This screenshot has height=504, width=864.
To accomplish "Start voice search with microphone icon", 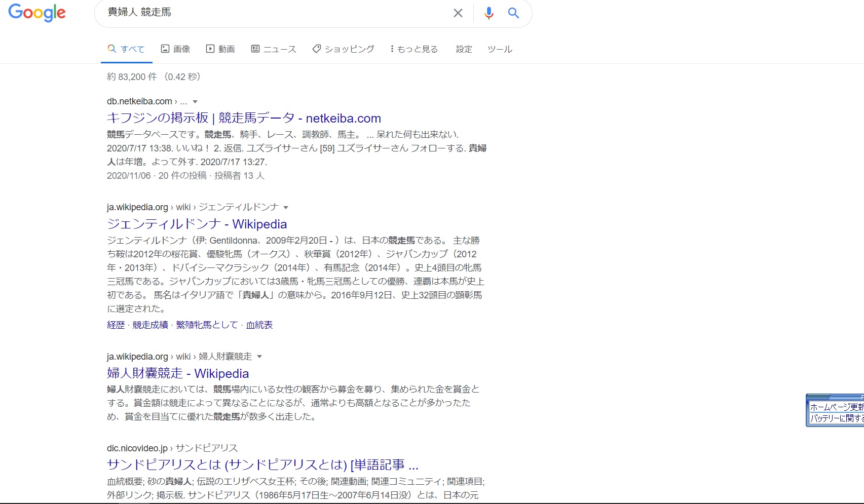I will pyautogui.click(x=489, y=13).
